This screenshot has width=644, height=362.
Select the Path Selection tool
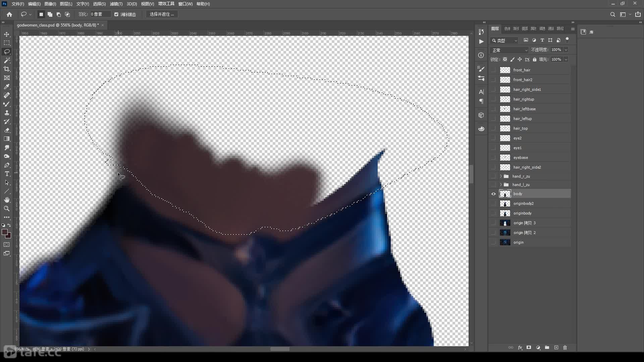coord(7,182)
